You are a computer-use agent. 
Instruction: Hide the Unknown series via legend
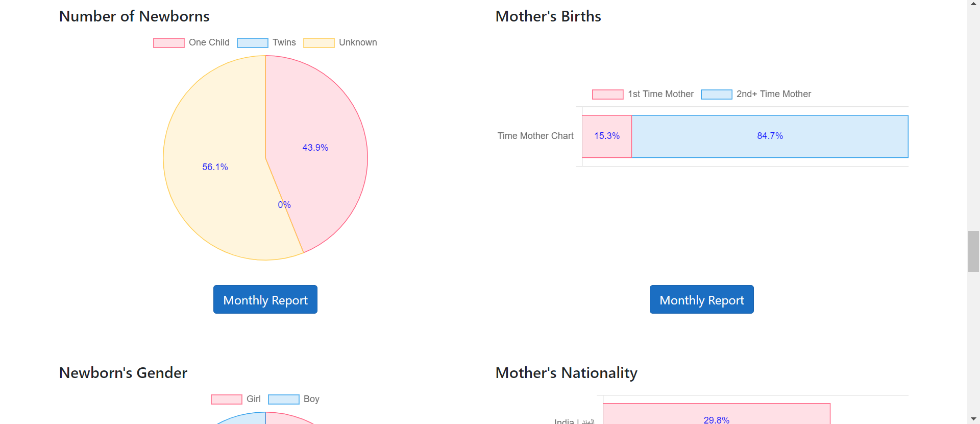[340, 43]
